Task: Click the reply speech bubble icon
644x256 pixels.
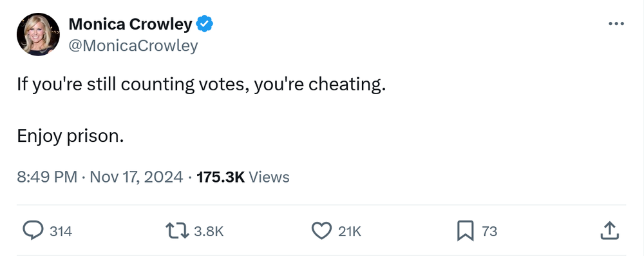Action: [x=33, y=231]
